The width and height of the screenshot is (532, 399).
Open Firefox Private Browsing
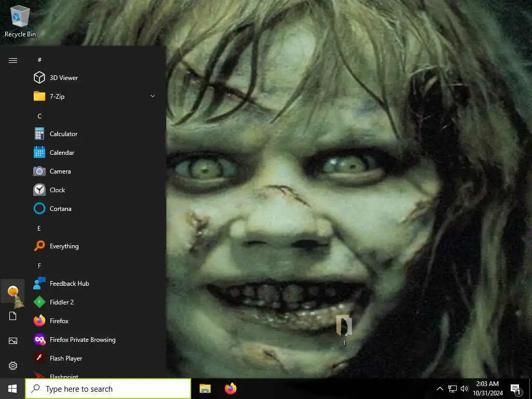pos(95,340)
